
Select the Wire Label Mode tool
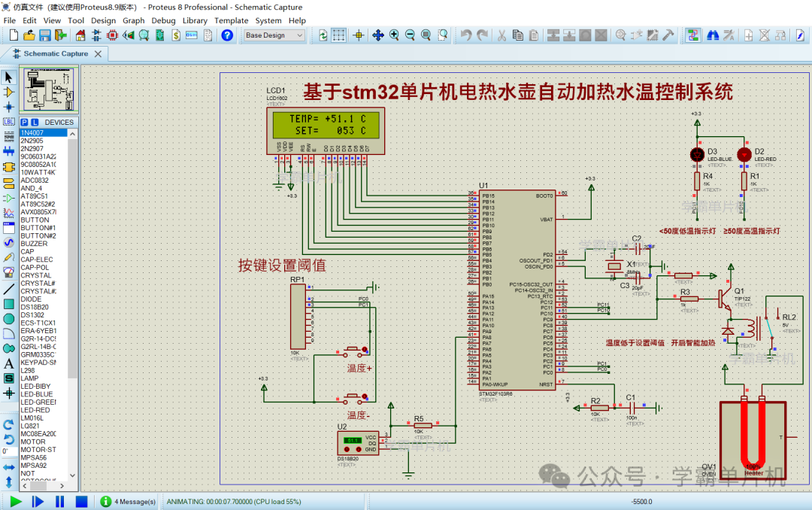click(9, 122)
